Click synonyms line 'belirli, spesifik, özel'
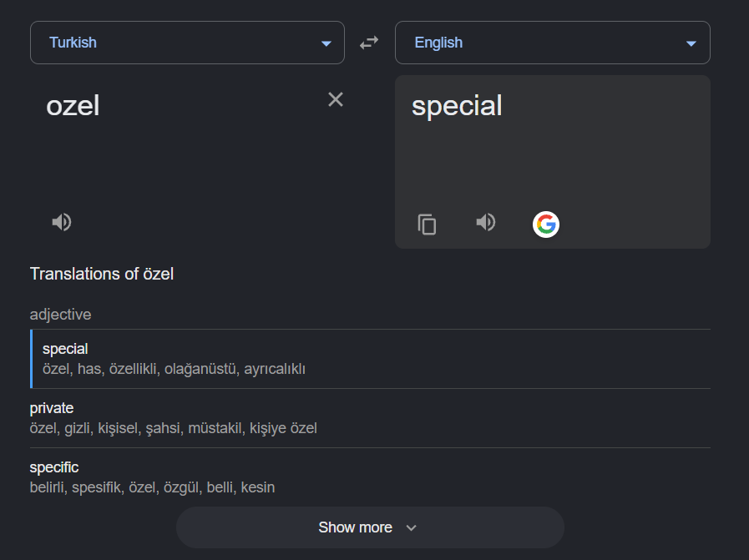 (152, 487)
